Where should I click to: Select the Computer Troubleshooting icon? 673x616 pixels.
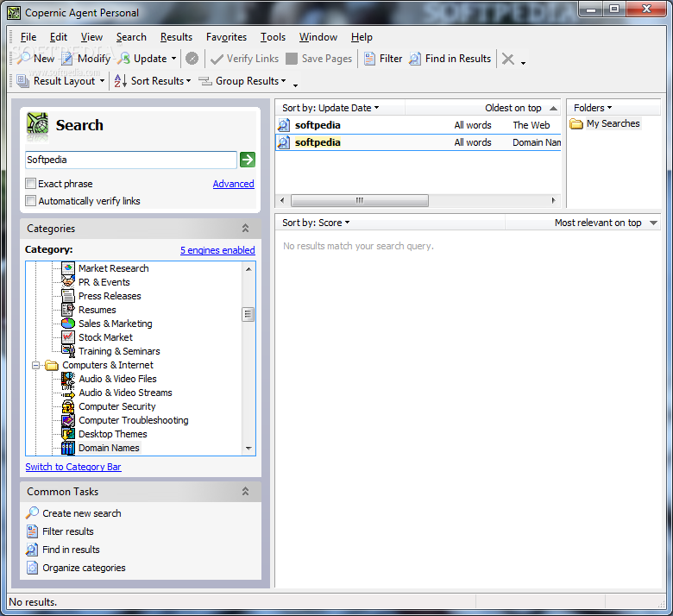(x=68, y=420)
